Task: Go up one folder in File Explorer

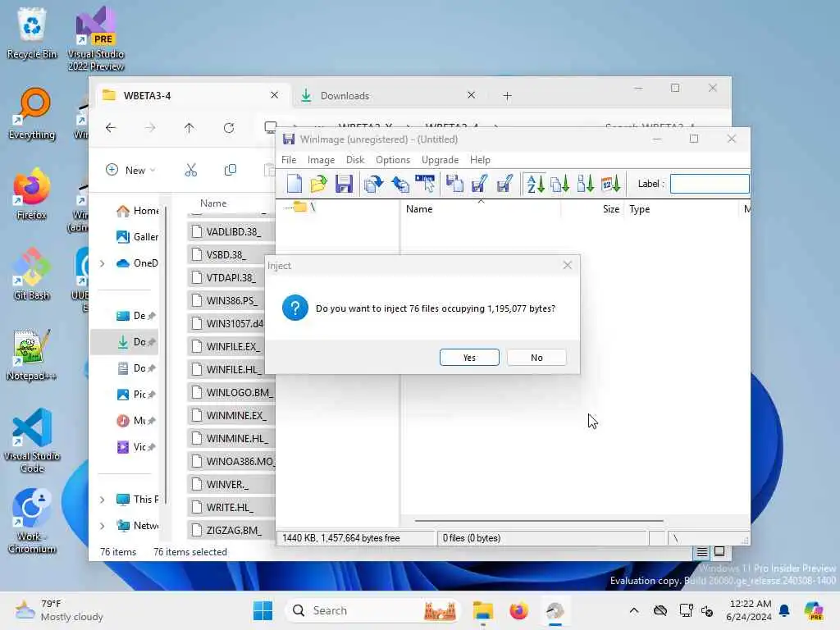Action: click(189, 127)
